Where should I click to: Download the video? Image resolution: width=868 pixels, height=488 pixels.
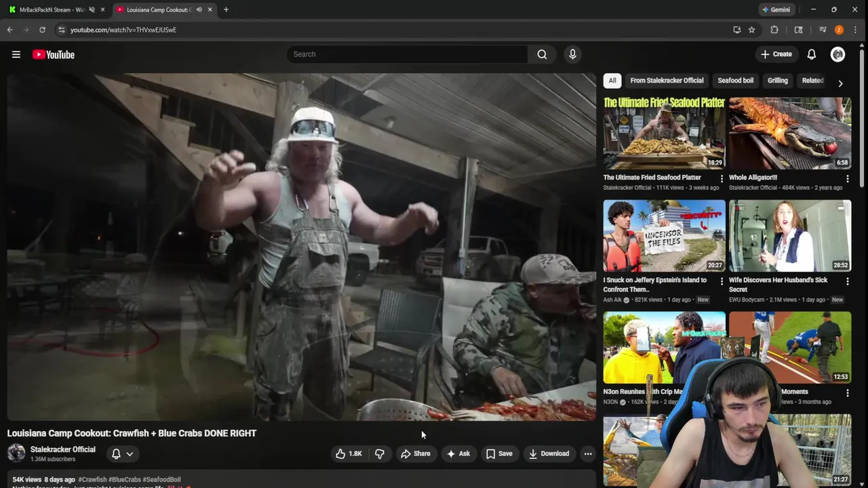coord(549,453)
